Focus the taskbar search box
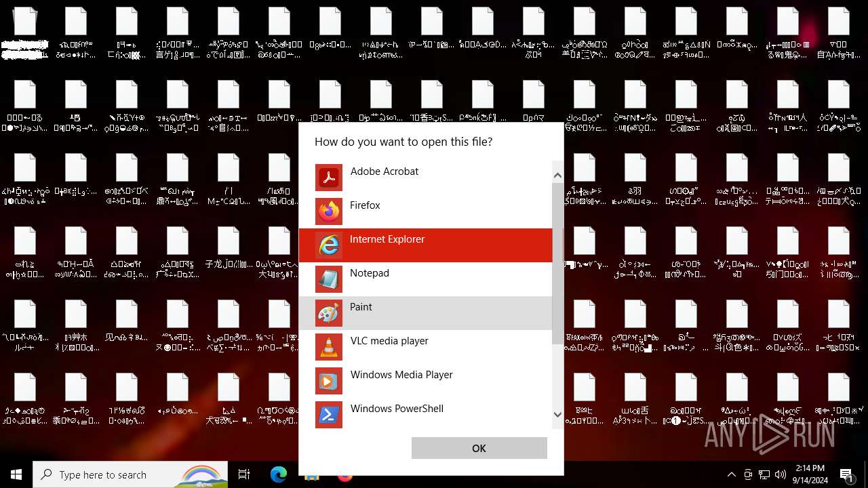 (130, 474)
